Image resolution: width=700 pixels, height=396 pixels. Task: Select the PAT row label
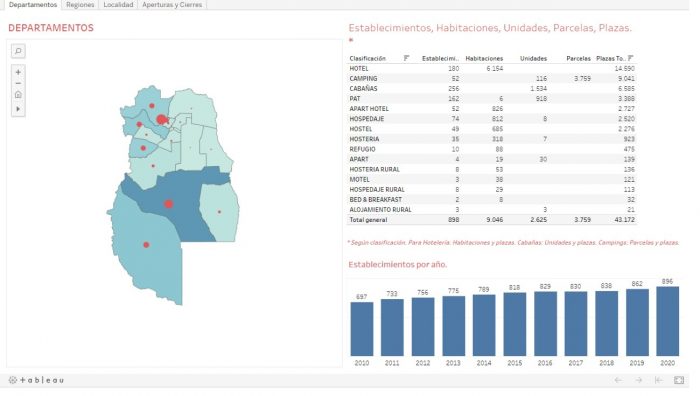(355, 99)
